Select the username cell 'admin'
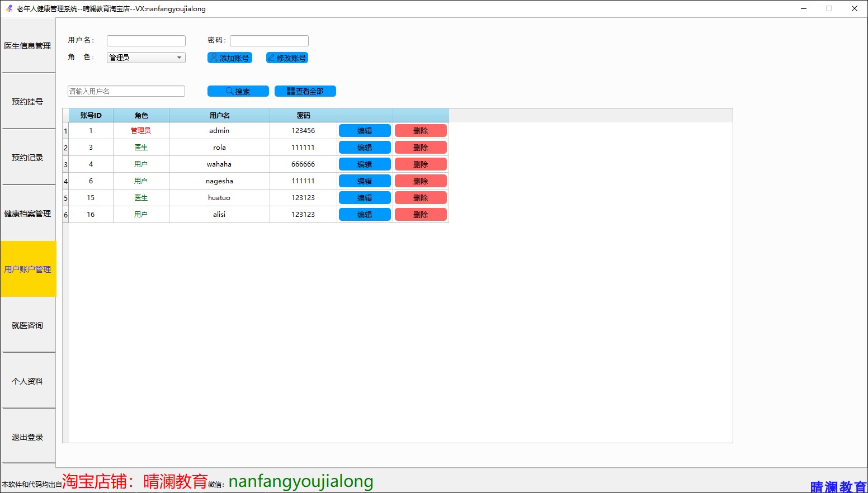 219,131
